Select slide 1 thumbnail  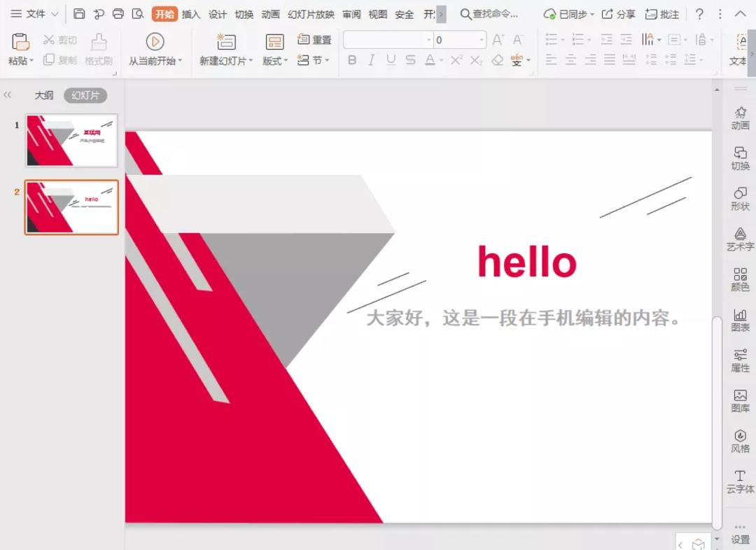[x=71, y=141]
